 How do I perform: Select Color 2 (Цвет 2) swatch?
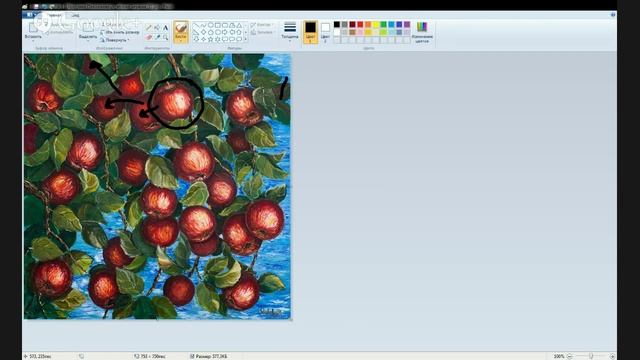(x=325, y=31)
